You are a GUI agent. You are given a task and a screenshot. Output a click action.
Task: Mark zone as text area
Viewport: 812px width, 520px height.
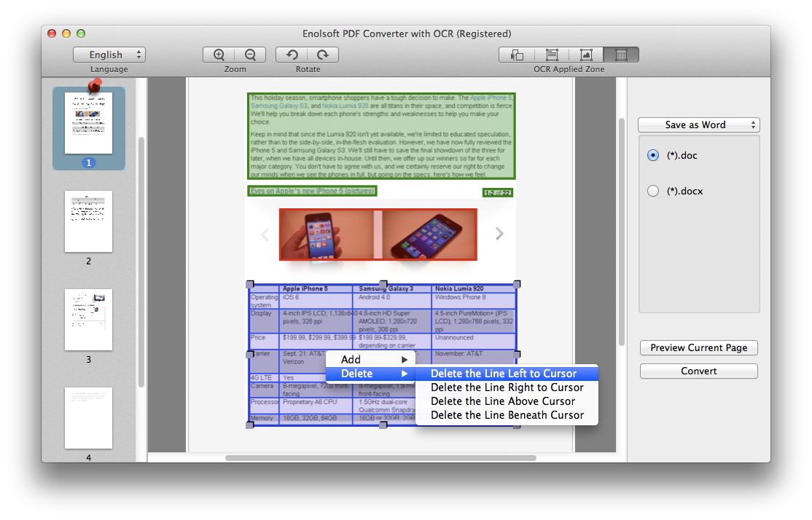click(x=552, y=55)
